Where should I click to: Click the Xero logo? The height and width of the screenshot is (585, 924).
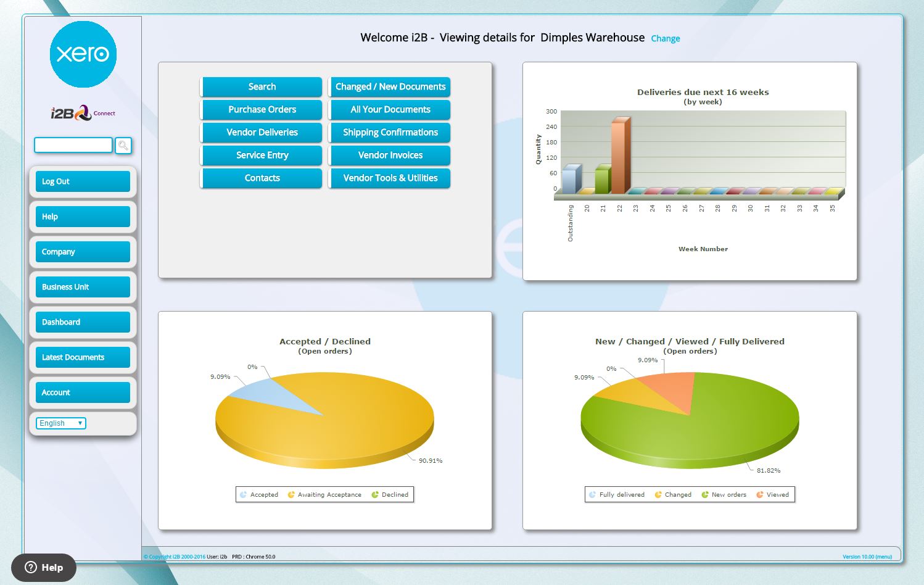[83, 54]
